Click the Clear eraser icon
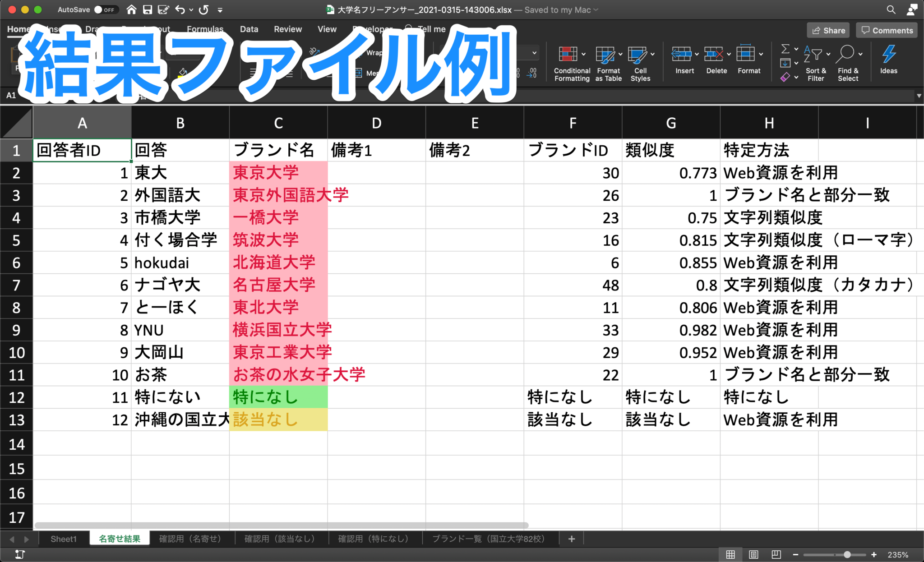Screen dimensions: 924x562 click(785, 77)
